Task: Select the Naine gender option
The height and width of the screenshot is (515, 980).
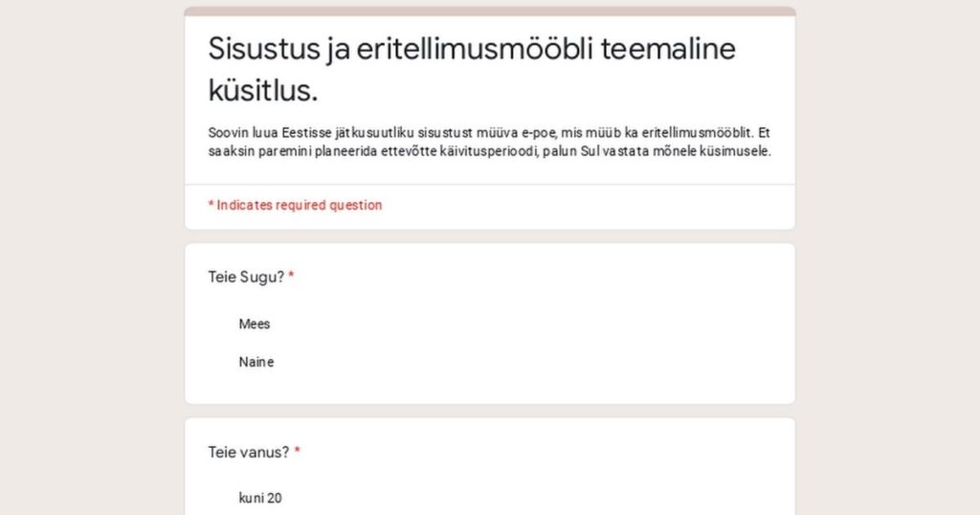Action: pos(256,362)
